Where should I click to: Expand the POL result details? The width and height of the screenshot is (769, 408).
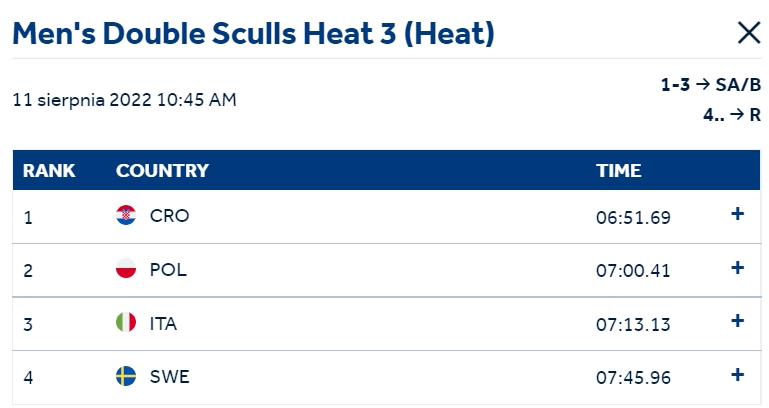pyautogui.click(x=737, y=268)
